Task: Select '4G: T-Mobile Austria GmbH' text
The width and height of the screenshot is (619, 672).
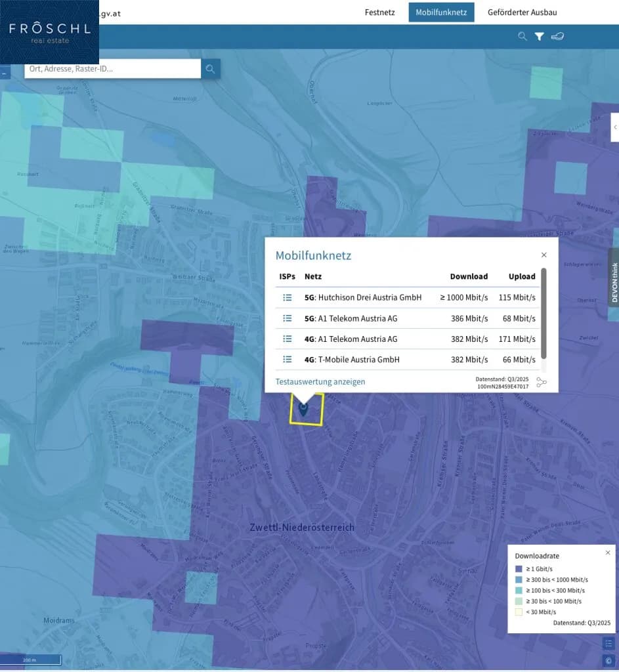Action: 352,360
